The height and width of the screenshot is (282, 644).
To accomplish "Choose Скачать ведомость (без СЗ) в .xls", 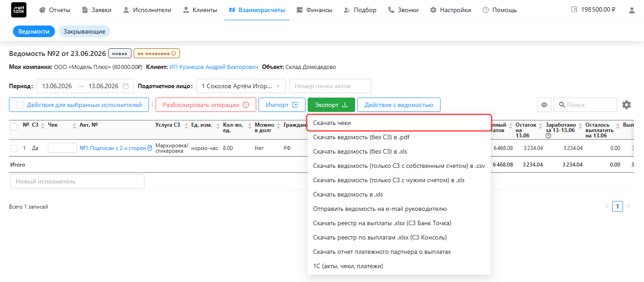I will (x=399, y=151).
